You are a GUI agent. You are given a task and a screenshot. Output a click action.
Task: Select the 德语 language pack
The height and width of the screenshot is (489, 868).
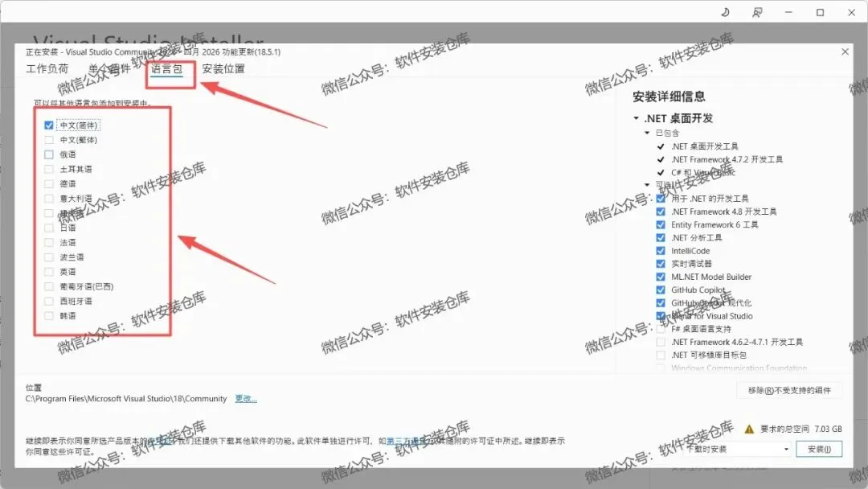coord(49,184)
